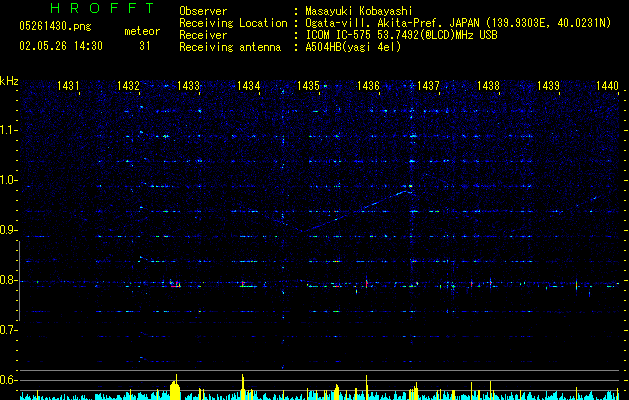This screenshot has width=629, height=400.
Task: Click the date stamp 02.05.26 14:30
Action: (x=61, y=46)
